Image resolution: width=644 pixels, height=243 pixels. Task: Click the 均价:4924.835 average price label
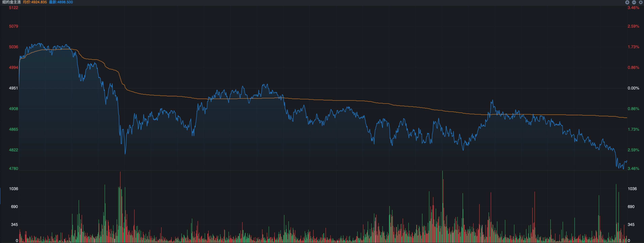[35, 2]
